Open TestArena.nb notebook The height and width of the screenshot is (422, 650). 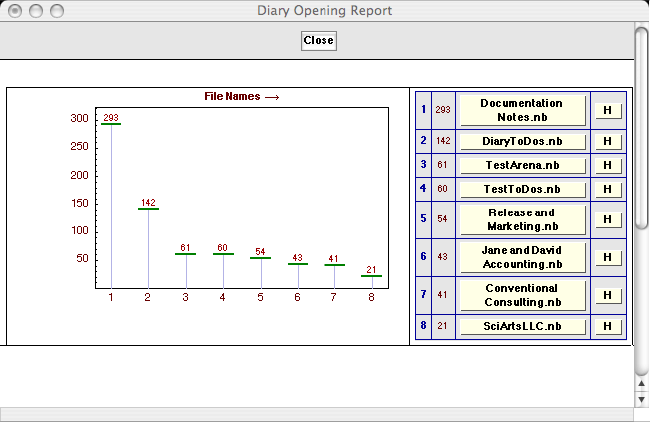[522, 165]
